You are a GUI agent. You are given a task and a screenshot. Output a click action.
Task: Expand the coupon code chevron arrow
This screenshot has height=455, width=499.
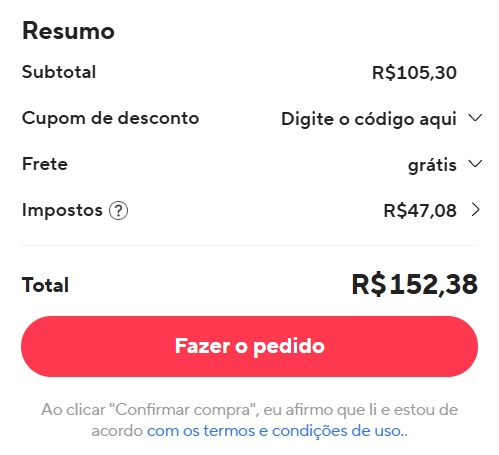click(475, 118)
